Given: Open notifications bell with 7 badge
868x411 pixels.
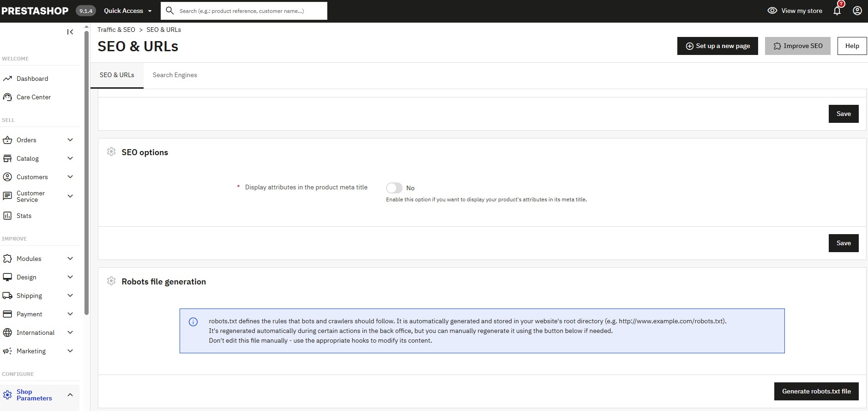Looking at the screenshot, I should (x=838, y=10).
